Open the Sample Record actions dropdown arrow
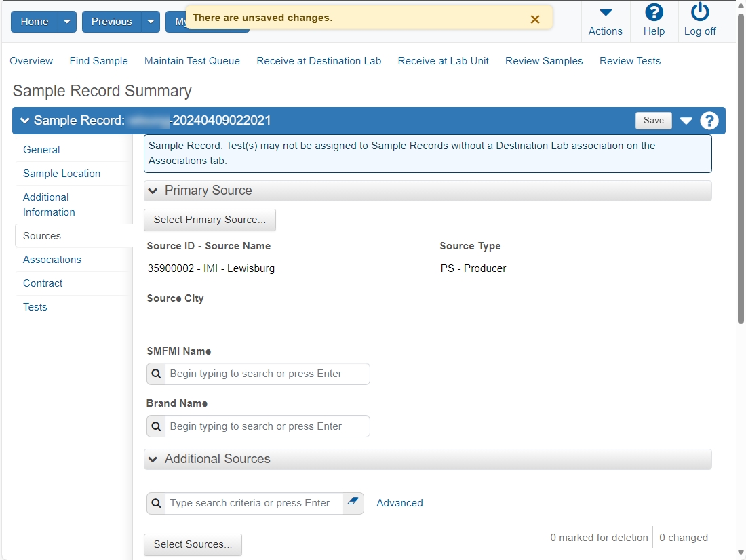Image resolution: width=746 pixels, height=560 pixels. 686,121
